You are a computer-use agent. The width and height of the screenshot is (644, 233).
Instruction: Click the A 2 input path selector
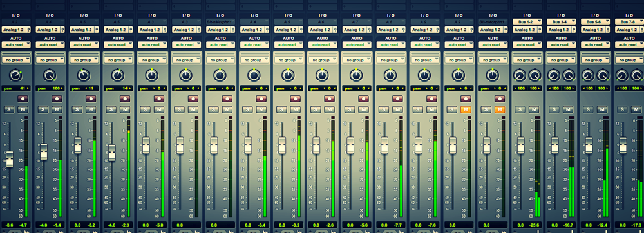click(x=15, y=22)
